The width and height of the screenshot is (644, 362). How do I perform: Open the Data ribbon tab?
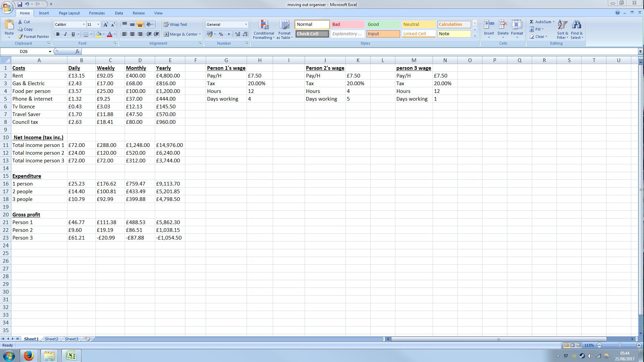click(119, 13)
